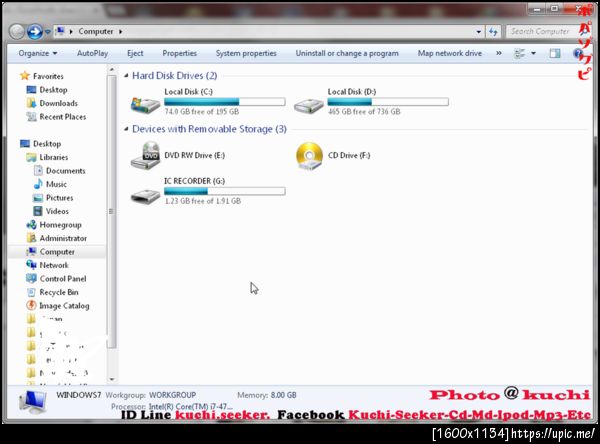Open the Organize dropdown menu

click(x=38, y=53)
